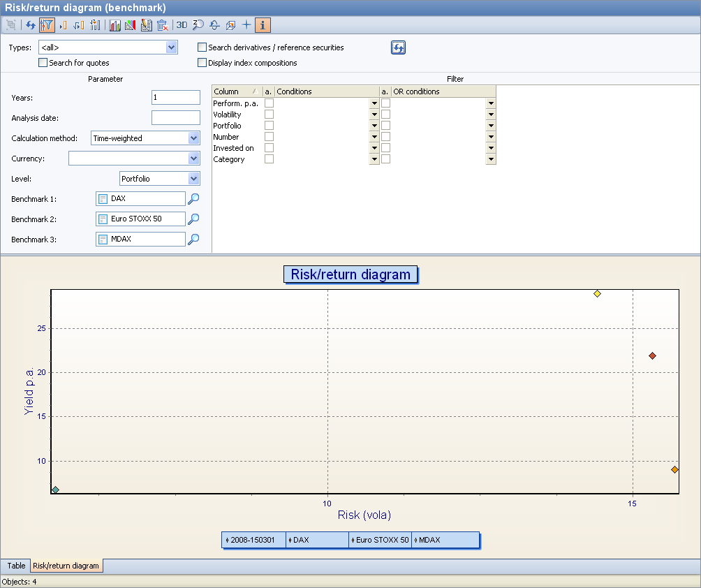Click the magnifier zoom toolbar icon
This screenshot has height=588, width=701.
pos(198,25)
